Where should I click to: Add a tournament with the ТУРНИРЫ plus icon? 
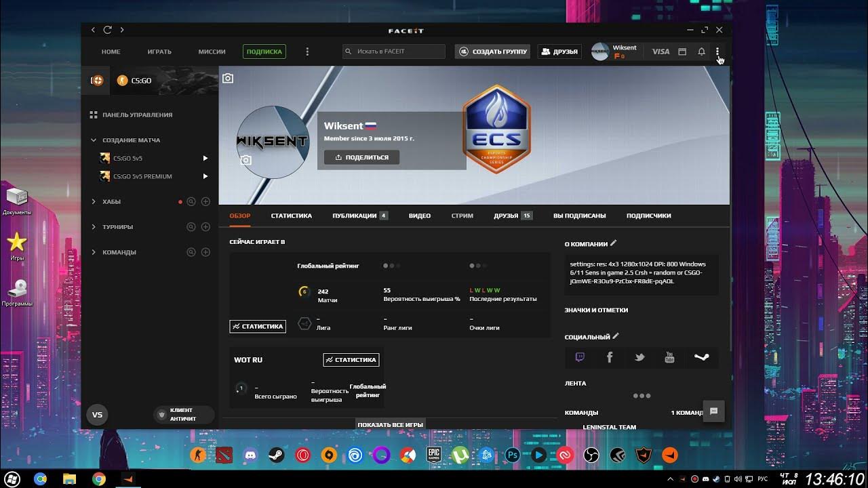click(x=205, y=226)
